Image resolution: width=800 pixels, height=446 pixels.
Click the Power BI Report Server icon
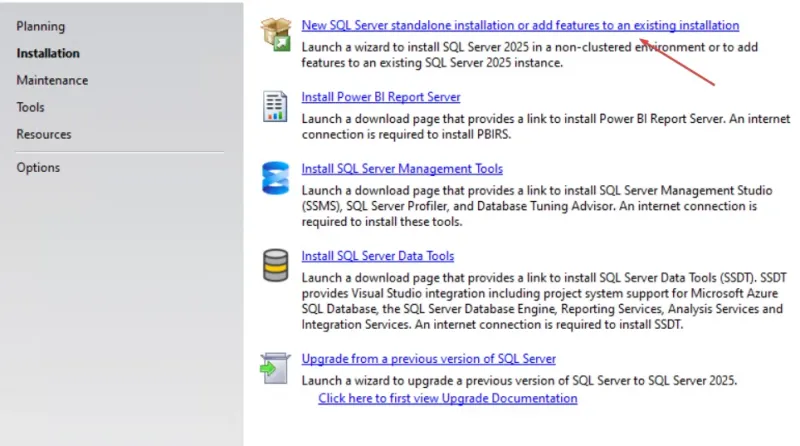[275, 106]
